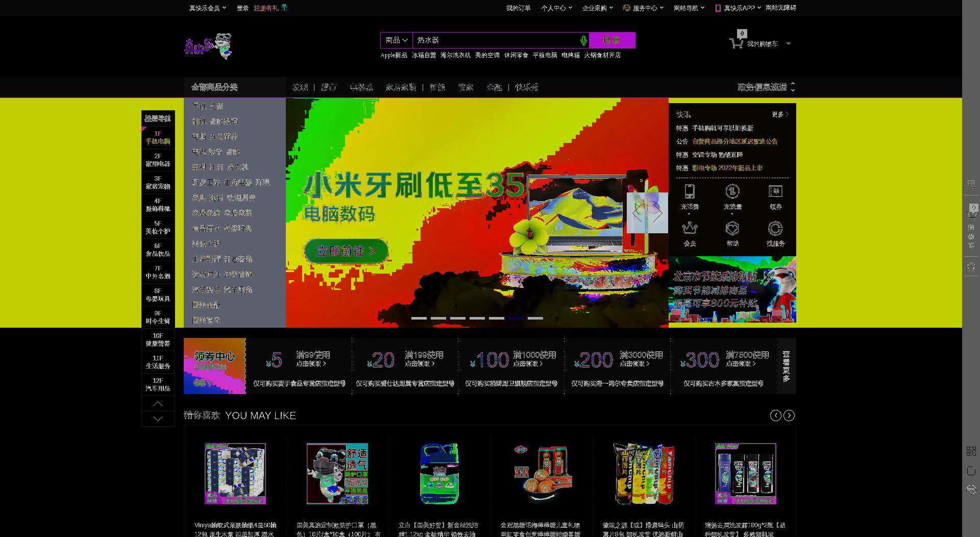Toggle the 政务信息速递 up-down arrows

[x=793, y=87]
